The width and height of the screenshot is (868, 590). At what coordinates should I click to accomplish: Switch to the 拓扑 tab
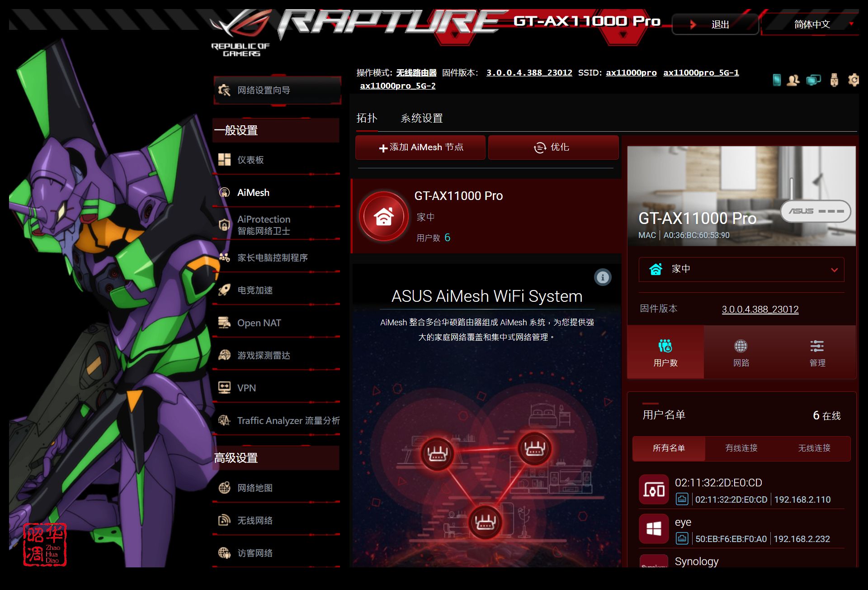[x=367, y=118]
